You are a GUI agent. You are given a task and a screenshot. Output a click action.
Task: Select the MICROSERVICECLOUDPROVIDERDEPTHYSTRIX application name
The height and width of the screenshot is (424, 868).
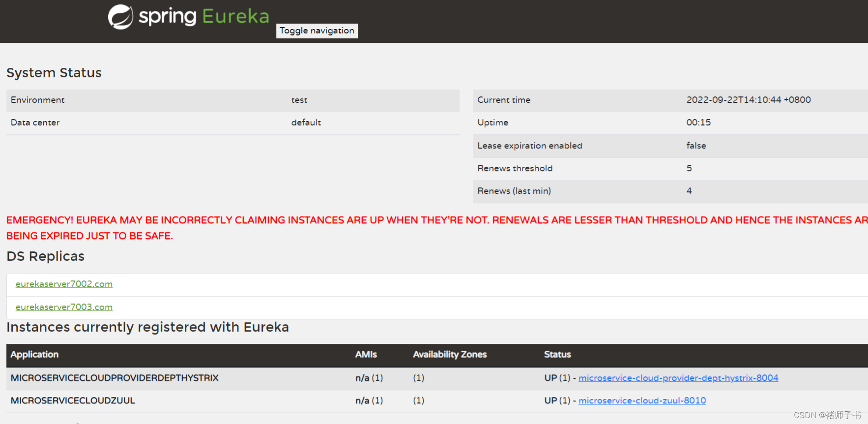[115, 378]
